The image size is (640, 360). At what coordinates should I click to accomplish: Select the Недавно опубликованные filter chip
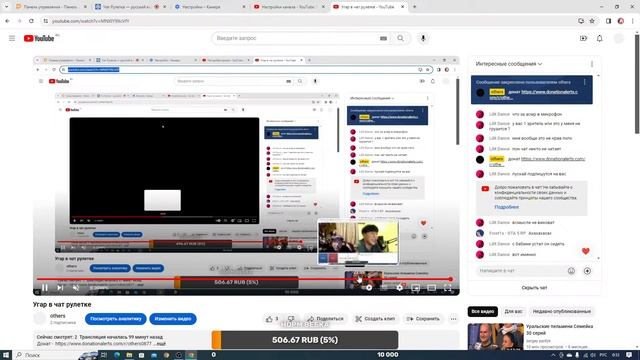coord(562,311)
